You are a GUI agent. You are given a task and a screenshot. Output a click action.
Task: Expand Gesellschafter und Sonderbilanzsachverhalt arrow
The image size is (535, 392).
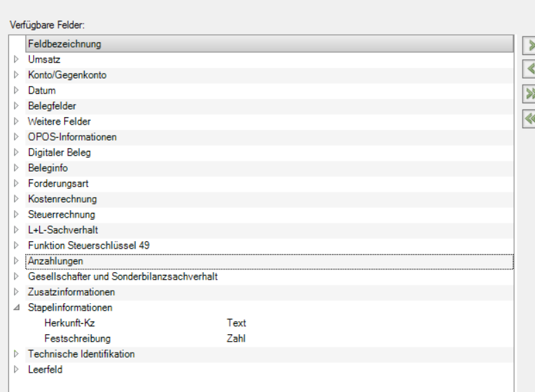coord(16,276)
